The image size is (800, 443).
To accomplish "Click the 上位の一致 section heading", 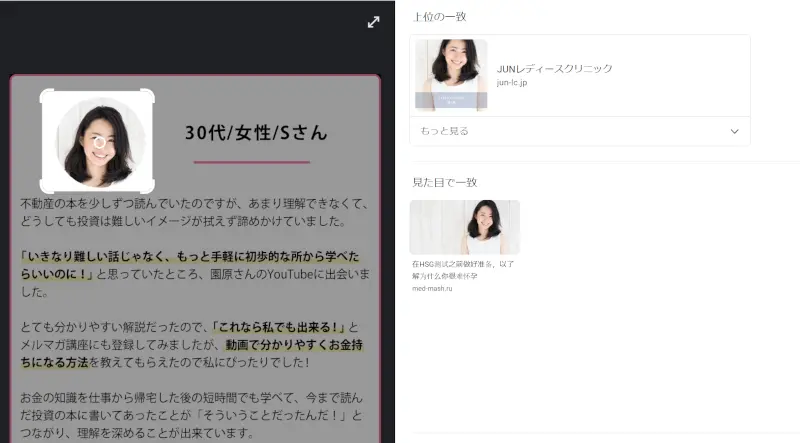I will point(439,17).
